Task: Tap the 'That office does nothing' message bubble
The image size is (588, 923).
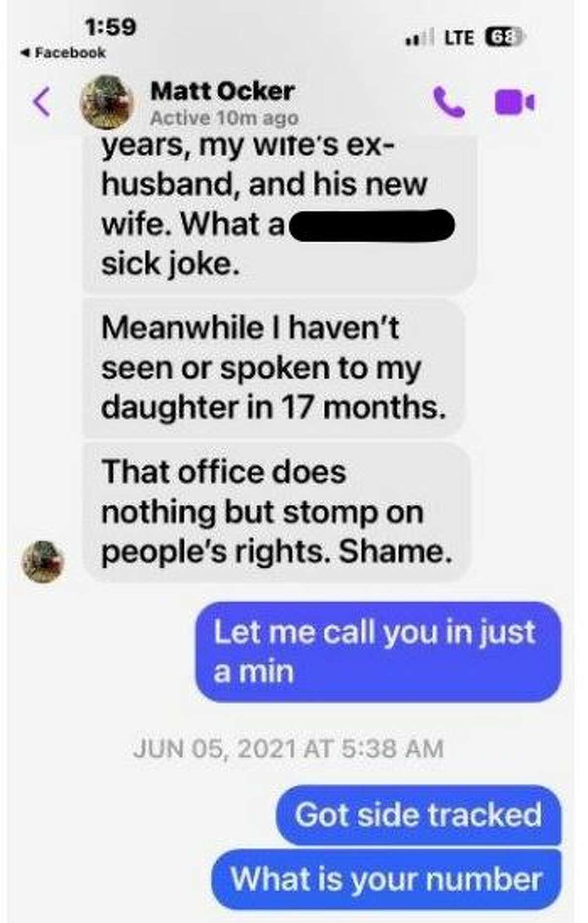Action: [277, 512]
